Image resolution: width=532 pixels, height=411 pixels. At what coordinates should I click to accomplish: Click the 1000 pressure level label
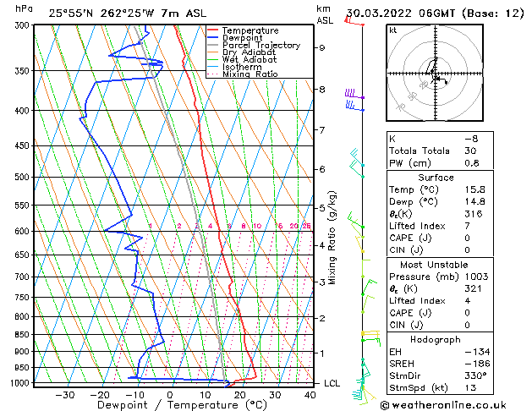[22, 383]
